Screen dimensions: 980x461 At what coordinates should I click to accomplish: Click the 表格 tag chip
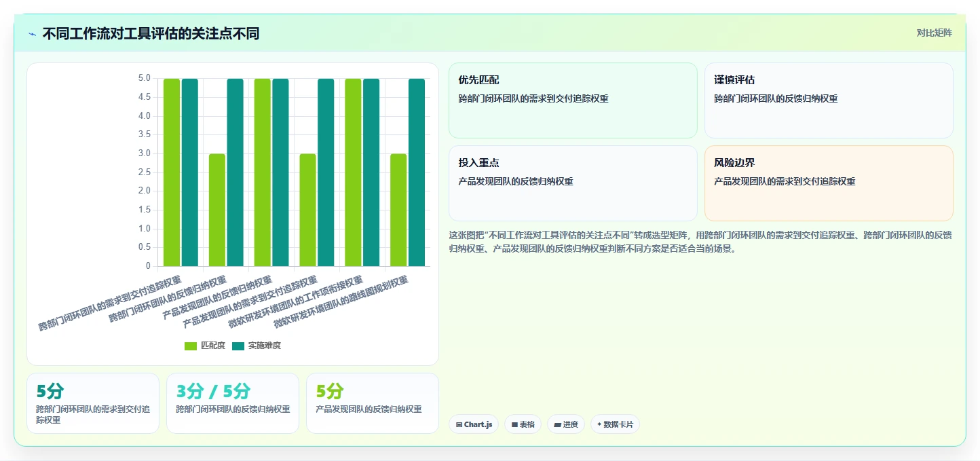(523, 424)
